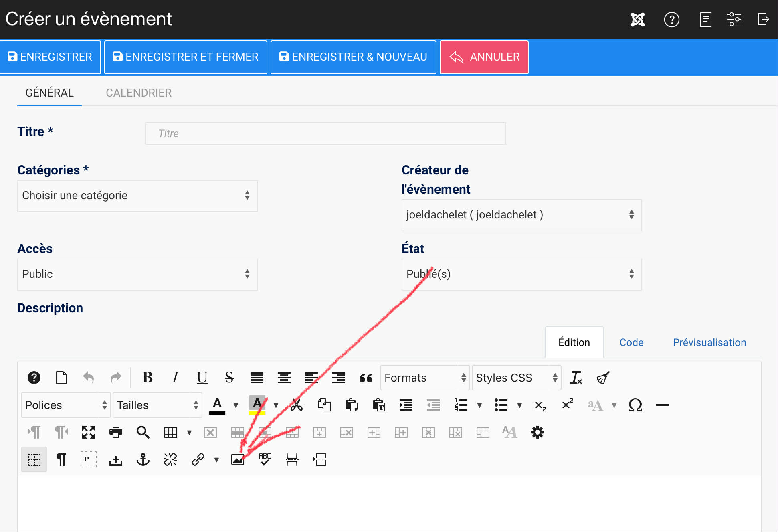The height and width of the screenshot is (532, 778).
Task: Open the Formats dropdown in editor
Action: click(424, 378)
